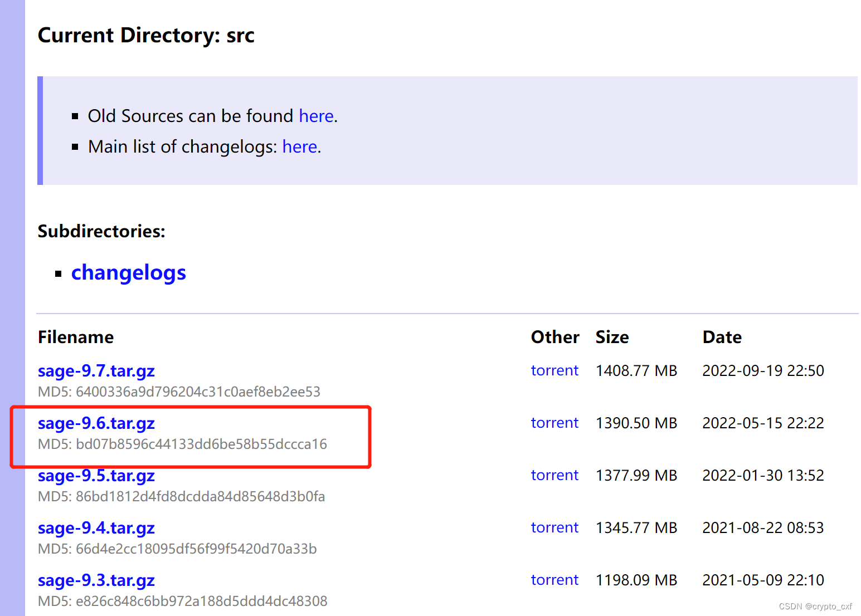Click the Size column header

coord(612,337)
